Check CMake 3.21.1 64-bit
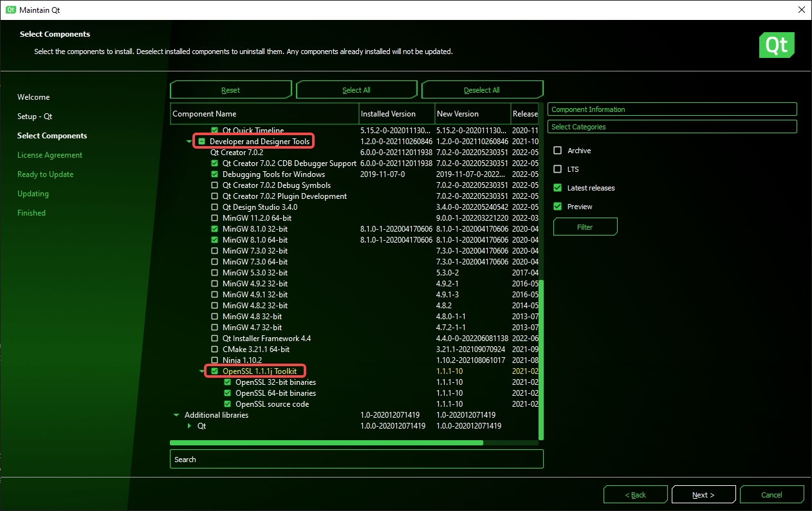Viewport: 812px width, 511px height. pos(215,349)
